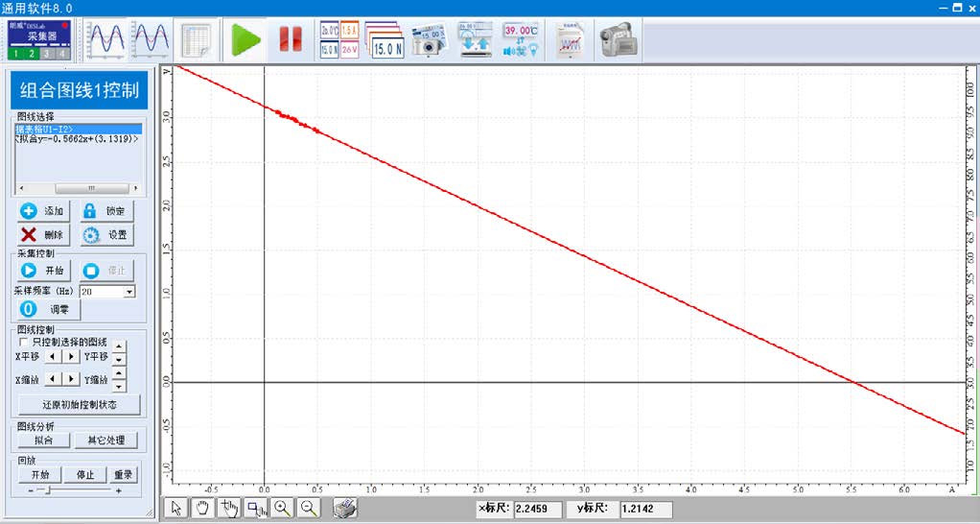This screenshot has width=980, height=524.
Task: Click the zoom in magnifier tool
Action: pos(282,509)
